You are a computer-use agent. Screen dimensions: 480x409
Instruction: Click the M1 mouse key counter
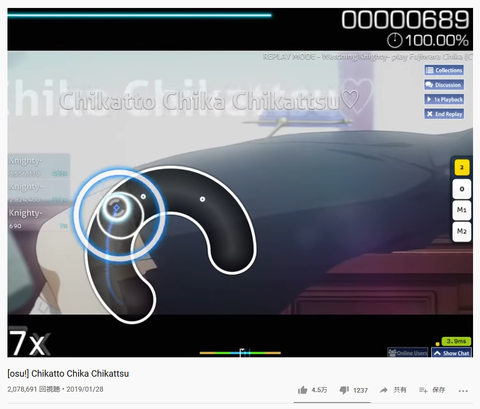click(x=462, y=210)
